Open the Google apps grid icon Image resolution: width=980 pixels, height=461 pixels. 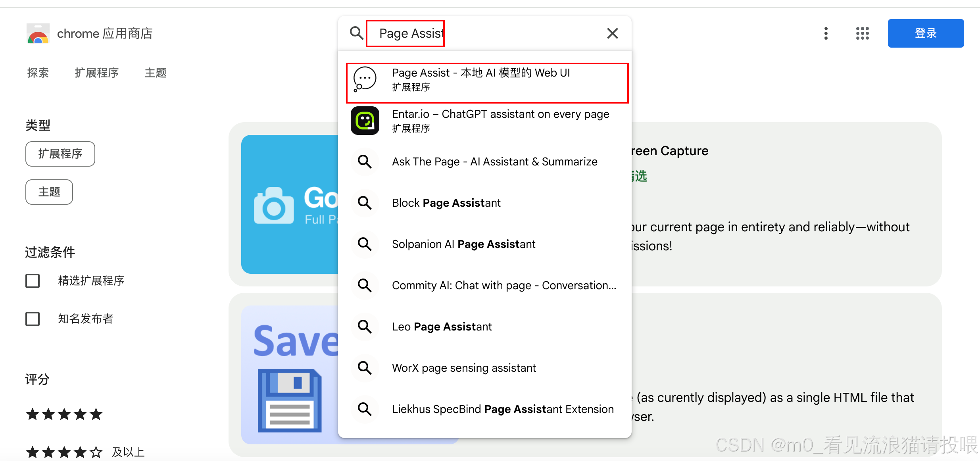coord(862,33)
